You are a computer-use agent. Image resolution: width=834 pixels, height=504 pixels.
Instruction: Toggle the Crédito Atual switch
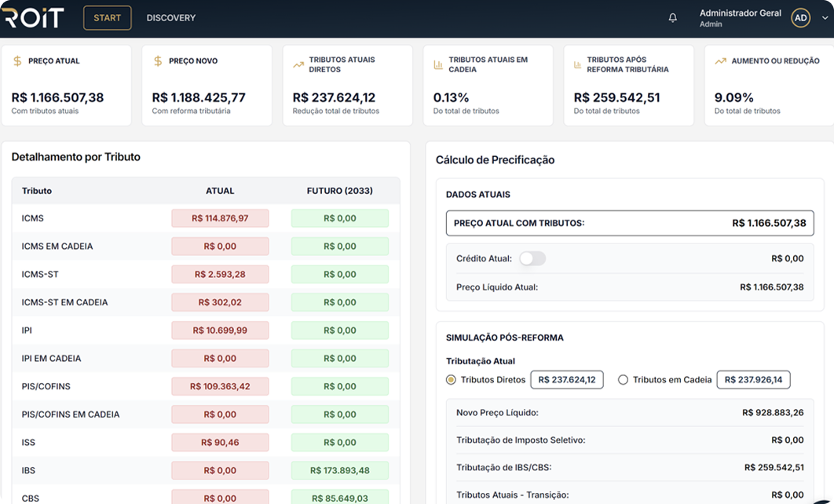pyautogui.click(x=532, y=258)
